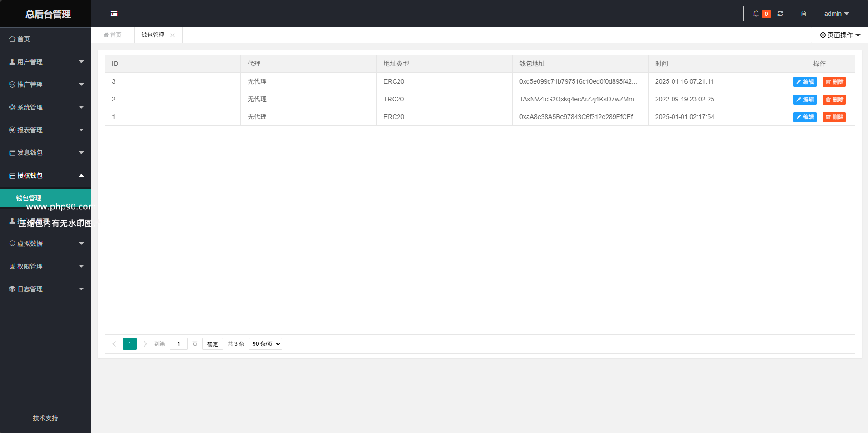Click the trash clear-cache icon
This screenshot has width=868, height=433.
pos(803,14)
